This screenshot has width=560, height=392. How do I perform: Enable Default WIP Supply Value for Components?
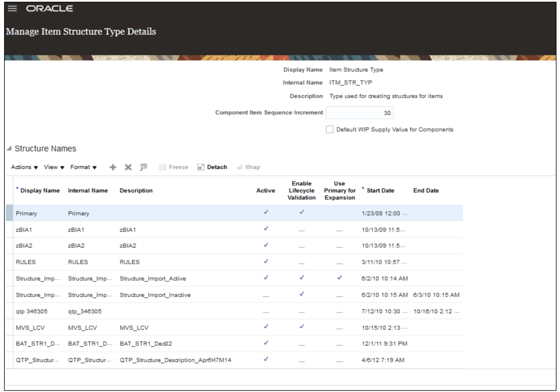click(329, 129)
